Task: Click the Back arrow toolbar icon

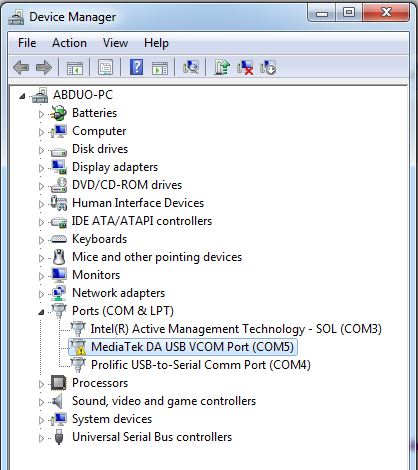Action: [21, 68]
